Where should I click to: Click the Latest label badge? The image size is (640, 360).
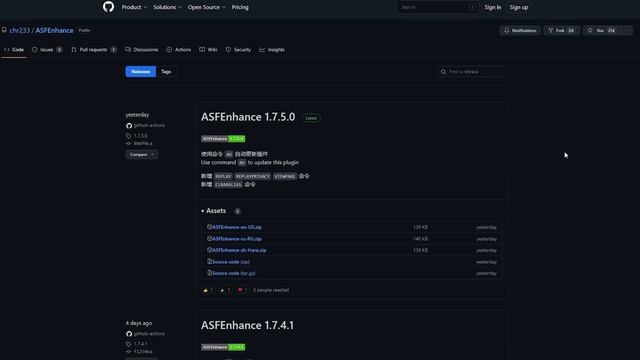[311, 118]
